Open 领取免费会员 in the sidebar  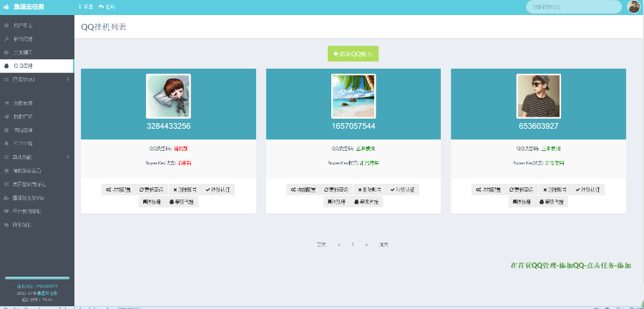[x=37, y=171]
